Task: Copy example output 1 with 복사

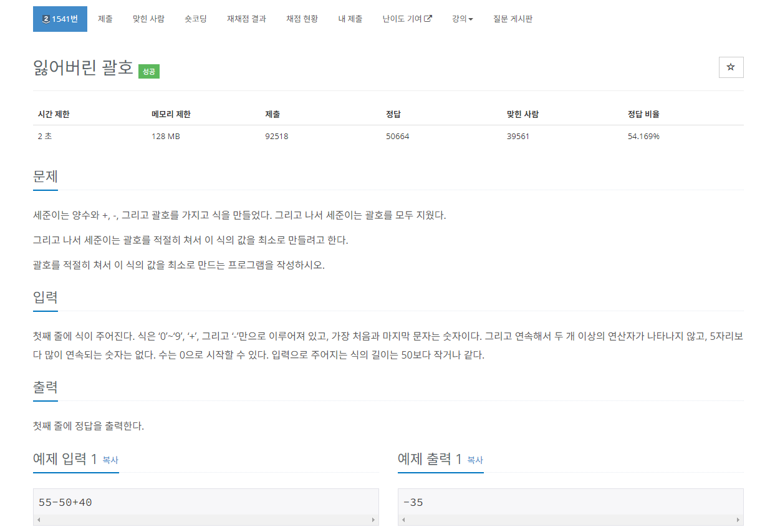Action: click(475, 460)
